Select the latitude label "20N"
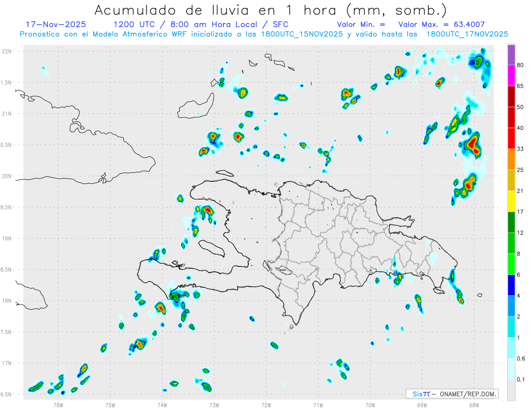532x411 pixels. 8,176
